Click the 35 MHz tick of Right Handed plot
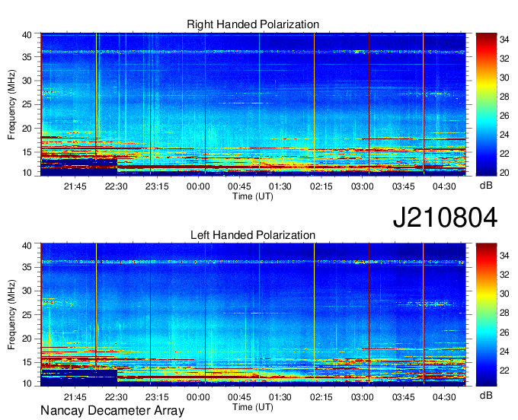 tap(27, 57)
